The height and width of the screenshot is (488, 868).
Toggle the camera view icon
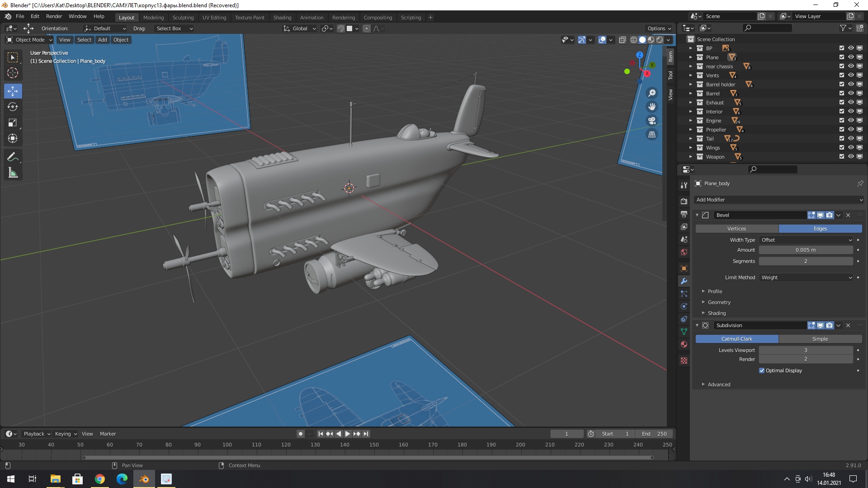[x=652, y=121]
